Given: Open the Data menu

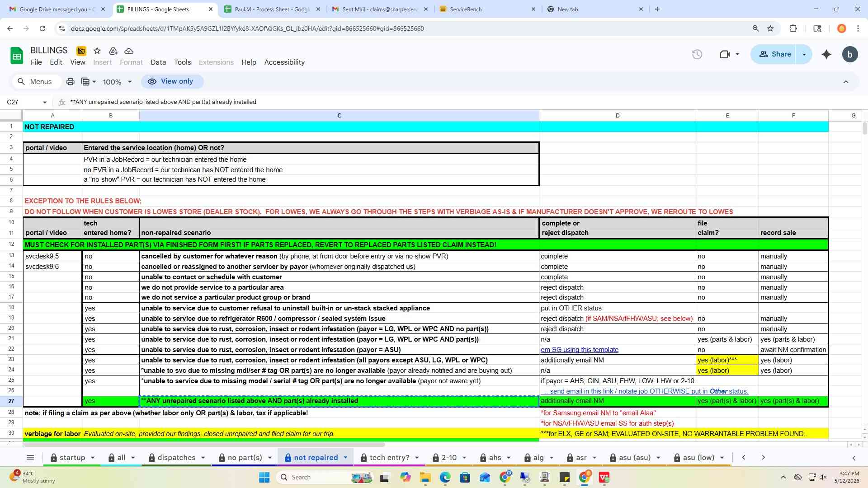Looking at the screenshot, I should pos(158,62).
